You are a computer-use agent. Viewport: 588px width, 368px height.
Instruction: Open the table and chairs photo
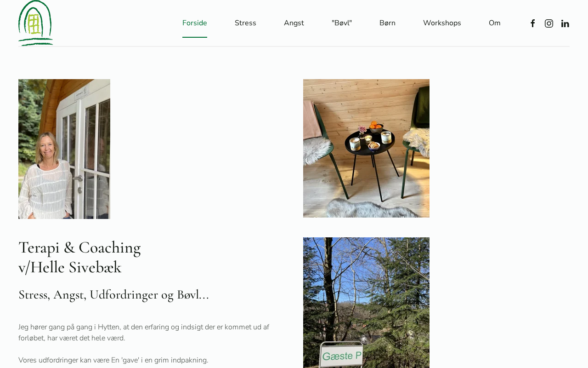click(366, 148)
